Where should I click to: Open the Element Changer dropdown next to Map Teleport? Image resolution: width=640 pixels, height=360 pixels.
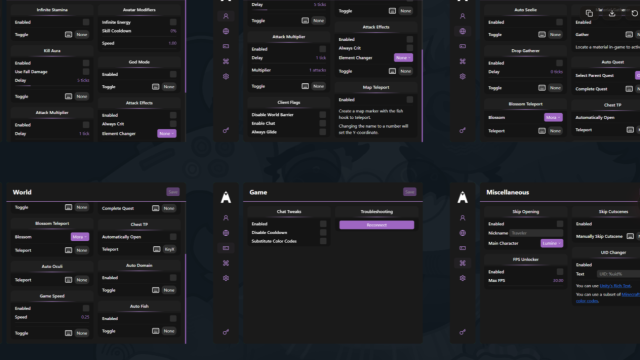point(403,58)
